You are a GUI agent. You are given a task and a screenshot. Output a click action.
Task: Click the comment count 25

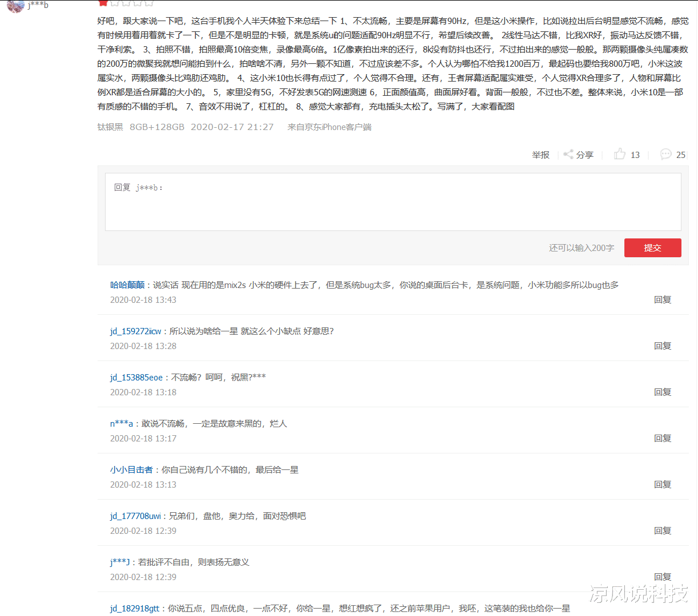[681, 155]
